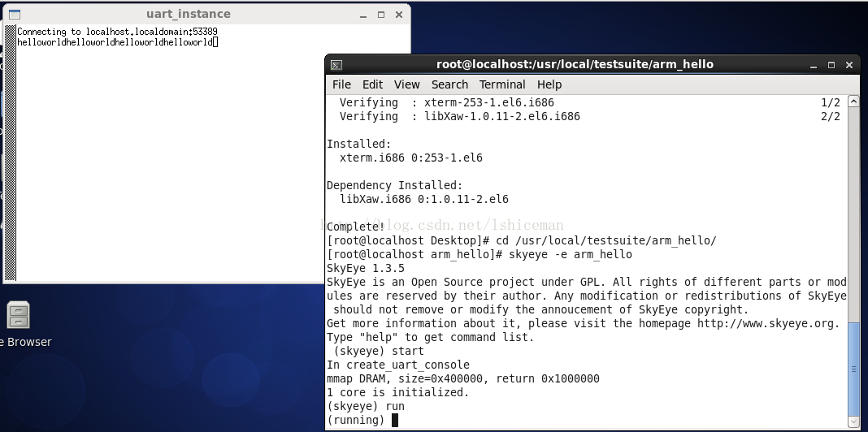Open the Terminal menu
Screen dimensions: 868x432
502,84
